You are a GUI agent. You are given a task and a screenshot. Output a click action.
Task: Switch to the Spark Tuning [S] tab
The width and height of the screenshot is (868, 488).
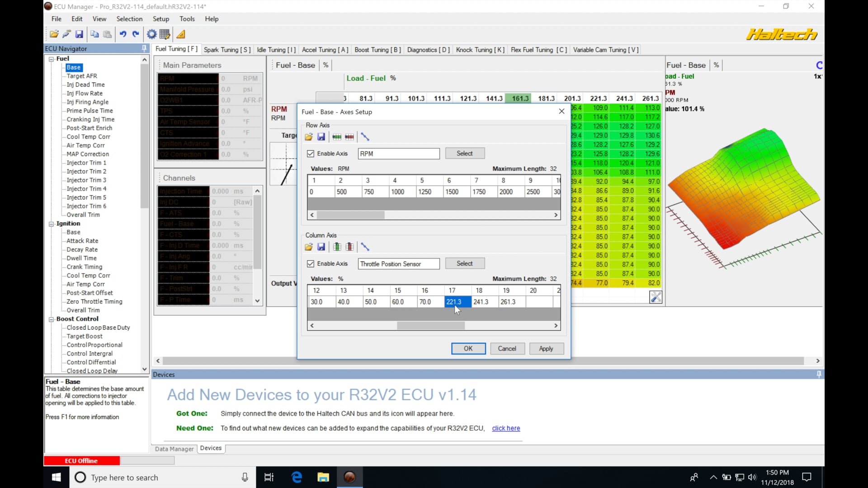pyautogui.click(x=227, y=50)
